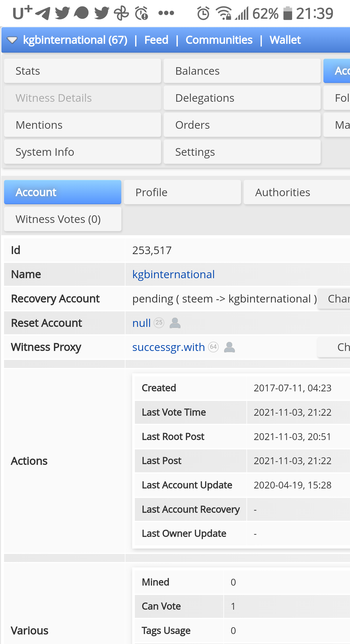Expand the kgbinternational account dropdown arrow
Image resolution: width=350 pixels, height=644 pixels.
click(12, 40)
